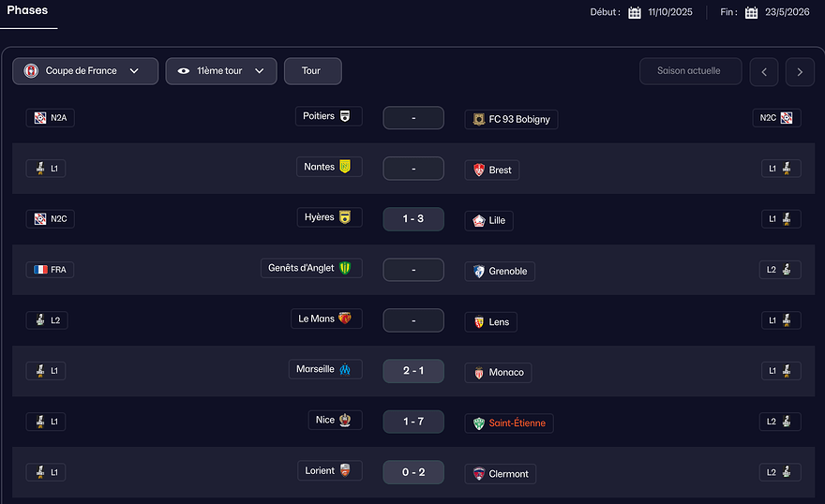This screenshot has height=504, width=825.
Task: Click the Lille club crest
Action: tap(479, 221)
